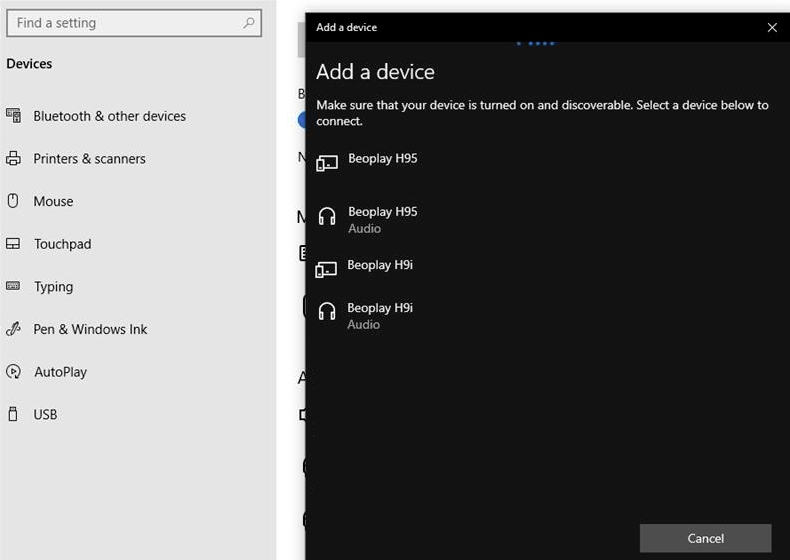Click the Bluetooth & other devices sidebar icon
Image resolution: width=790 pixels, height=560 pixels.
click(x=14, y=116)
